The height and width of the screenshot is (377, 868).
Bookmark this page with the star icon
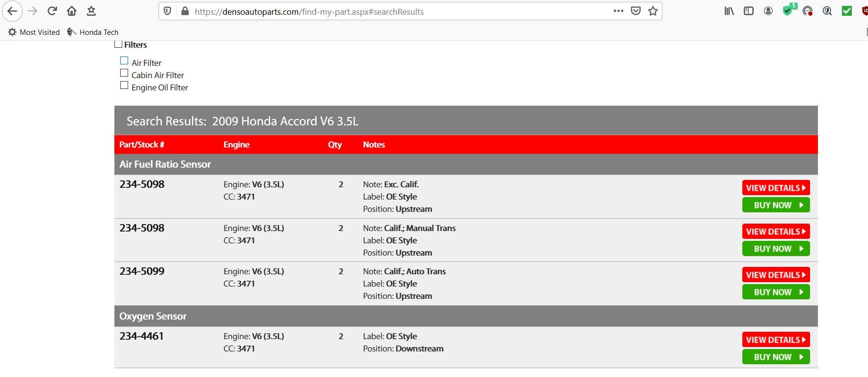(x=653, y=11)
